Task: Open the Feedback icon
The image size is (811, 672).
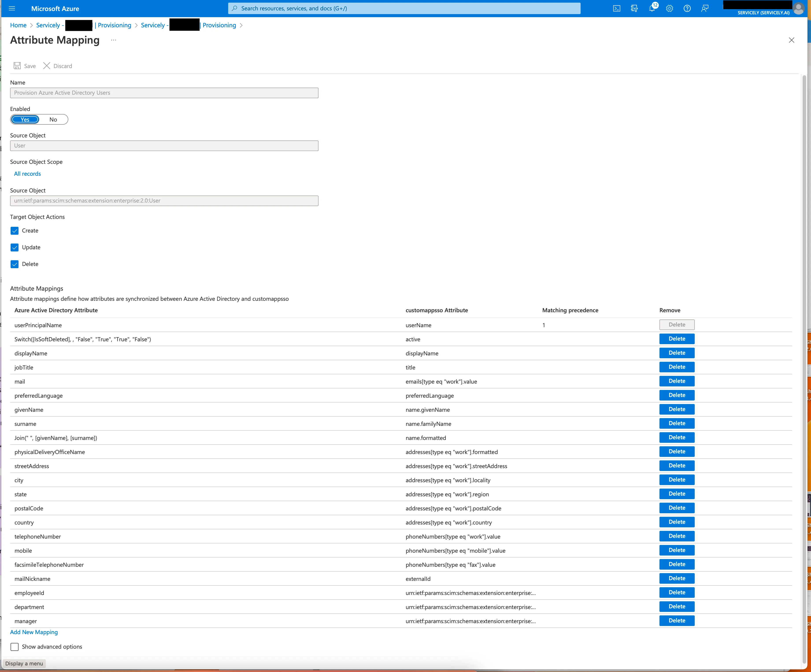Action: pos(705,9)
